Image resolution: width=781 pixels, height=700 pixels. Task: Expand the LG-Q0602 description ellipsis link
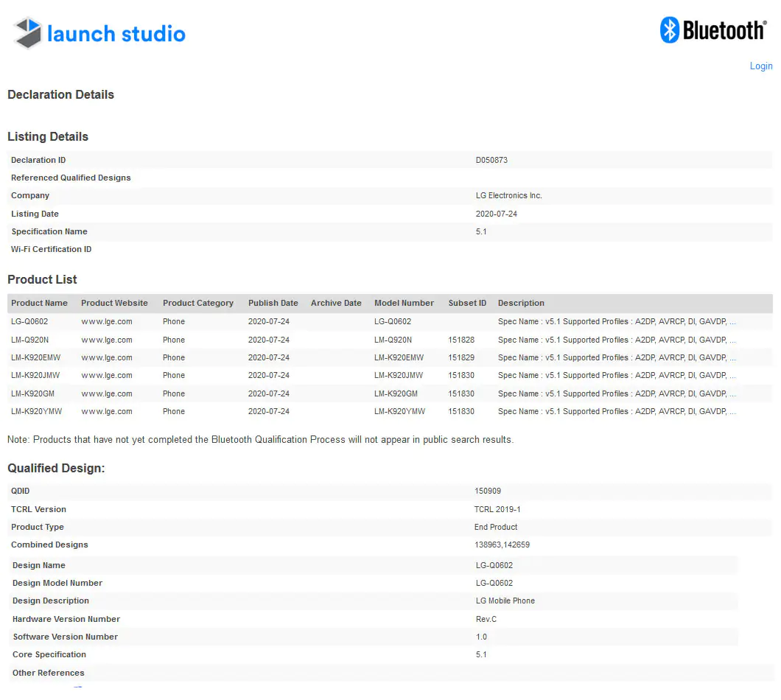point(732,322)
